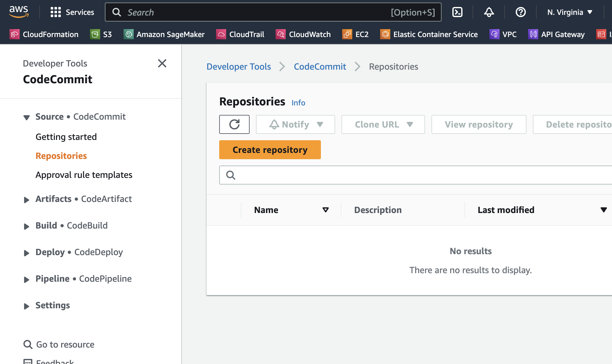The width and height of the screenshot is (612, 364).
Task: Click Developer Tools breadcrumb link
Action: (239, 66)
